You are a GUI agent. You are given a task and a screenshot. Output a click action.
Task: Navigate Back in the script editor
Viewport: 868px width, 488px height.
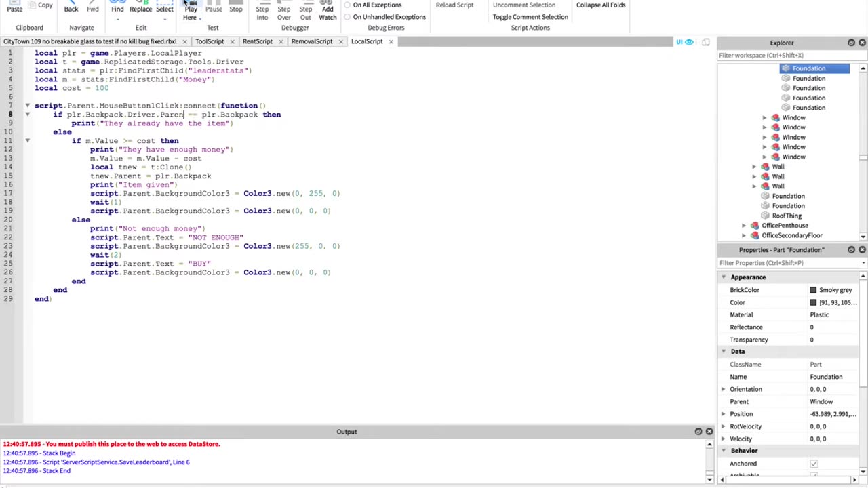click(71, 7)
